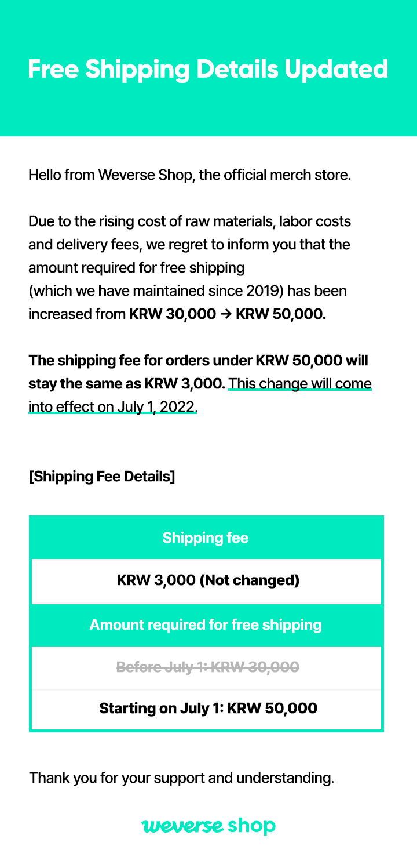The width and height of the screenshot is (417, 868).
Task: Click the 'and delivery fees, we regret' line
Action: pos(189,245)
